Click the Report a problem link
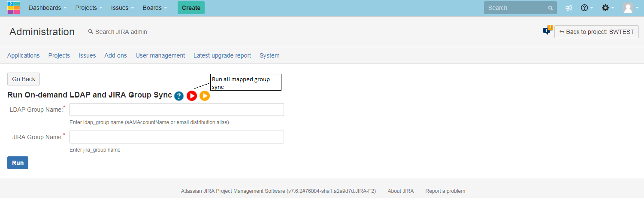Image resolution: width=644 pixels, height=198 pixels. click(x=445, y=191)
